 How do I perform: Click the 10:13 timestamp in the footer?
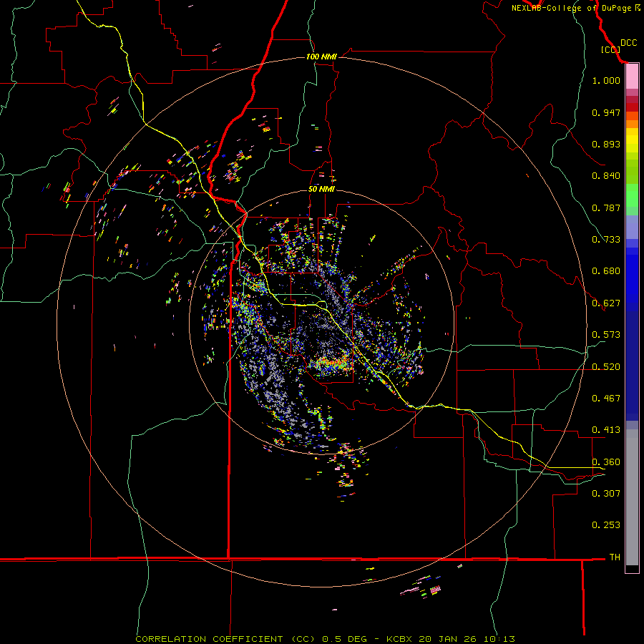tap(500, 639)
